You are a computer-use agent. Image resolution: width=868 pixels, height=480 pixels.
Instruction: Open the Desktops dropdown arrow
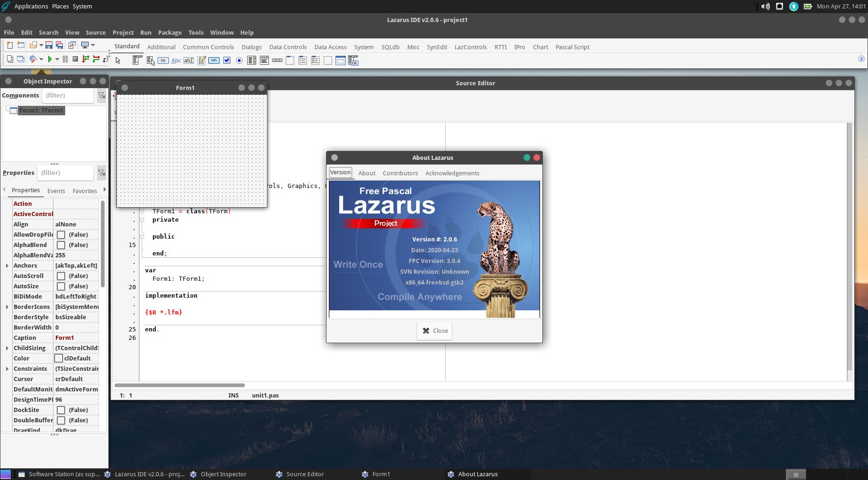click(x=93, y=45)
